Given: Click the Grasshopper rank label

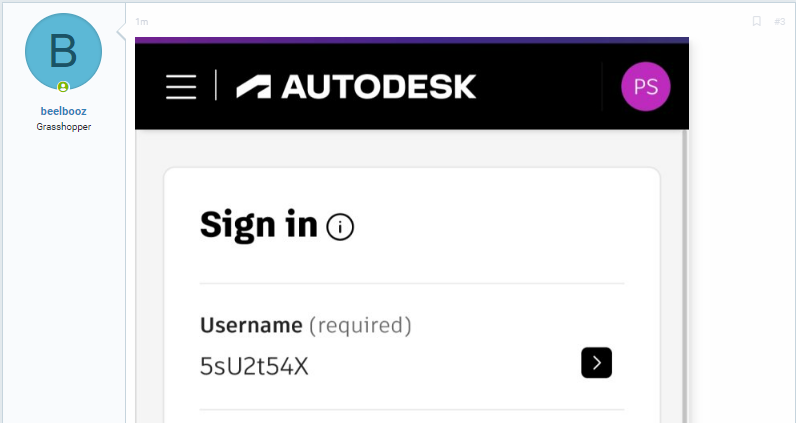Looking at the screenshot, I should [x=63, y=127].
